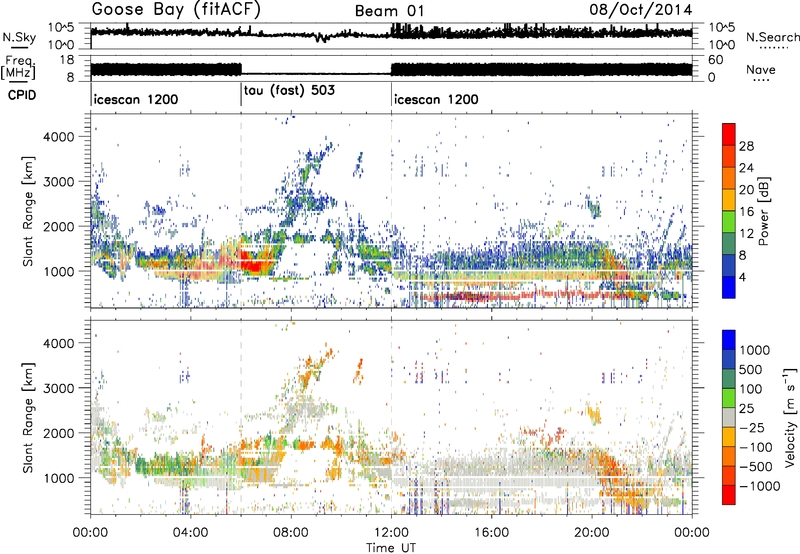Click the '-1000' value on velocity scale
The width and height of the screenshot is (800, 554).
click(x=760, y=486)
